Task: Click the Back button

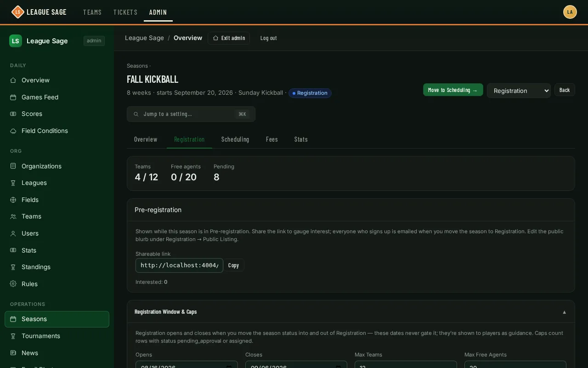Action: click(565, 90)
